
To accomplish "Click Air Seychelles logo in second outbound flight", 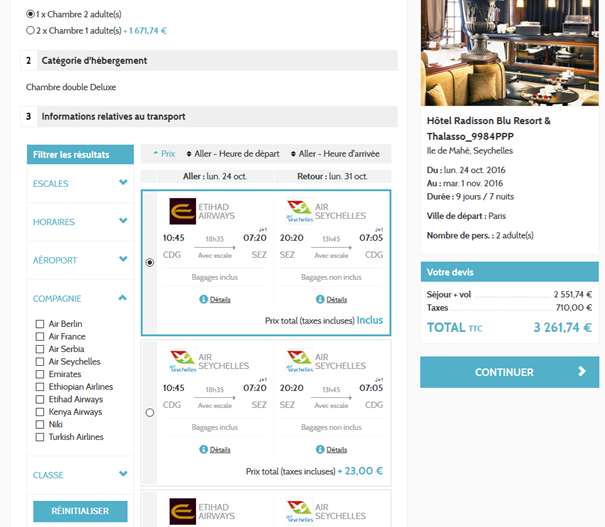I will coord(183,361).
